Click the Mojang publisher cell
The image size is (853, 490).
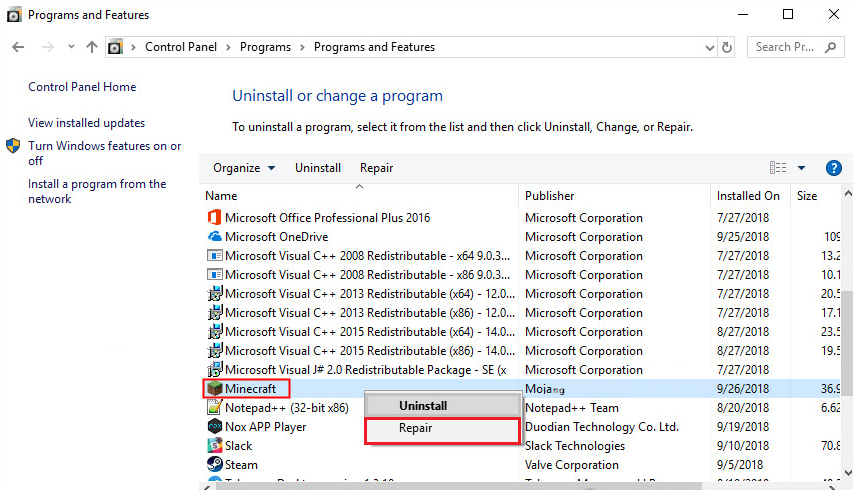[545, 389]
